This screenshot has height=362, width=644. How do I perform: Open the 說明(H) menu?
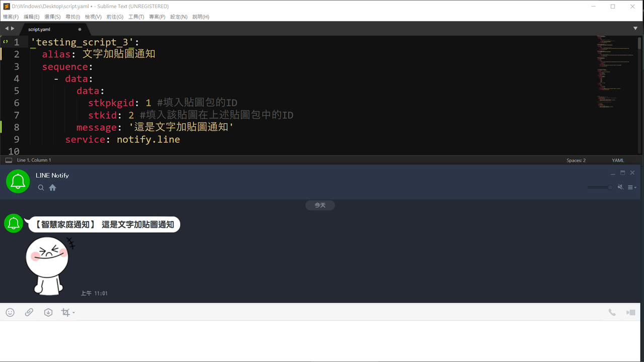[x=201, y=17]
